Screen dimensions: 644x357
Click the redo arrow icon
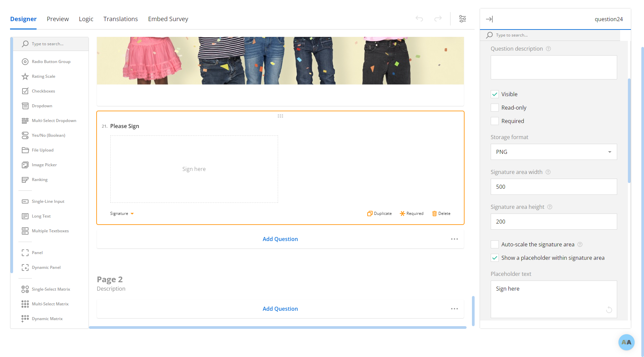[x=438, y=19]
